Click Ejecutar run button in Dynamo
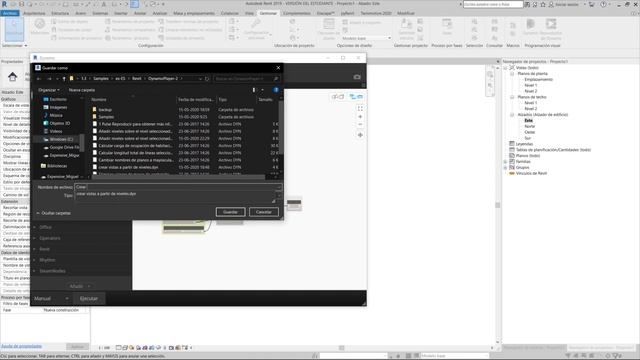The width and height of the screenshot is (640, 360). coord(89,298)
